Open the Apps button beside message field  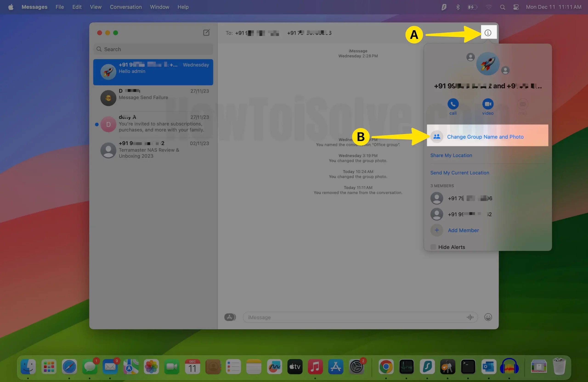point(229,317)
